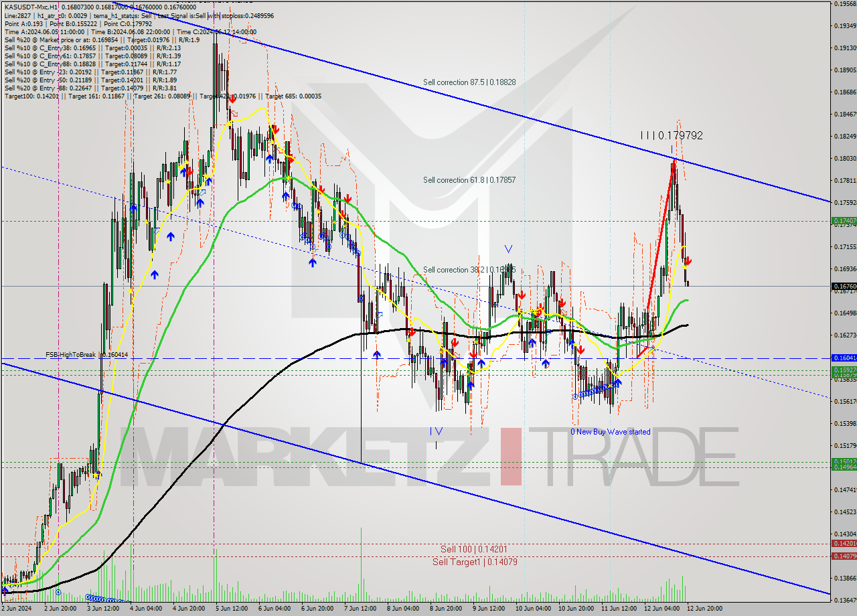This screenshot has height=616, width=857.
Task: Click the '7 Jun 12:00' time axis label
Action: coord(360,609)
